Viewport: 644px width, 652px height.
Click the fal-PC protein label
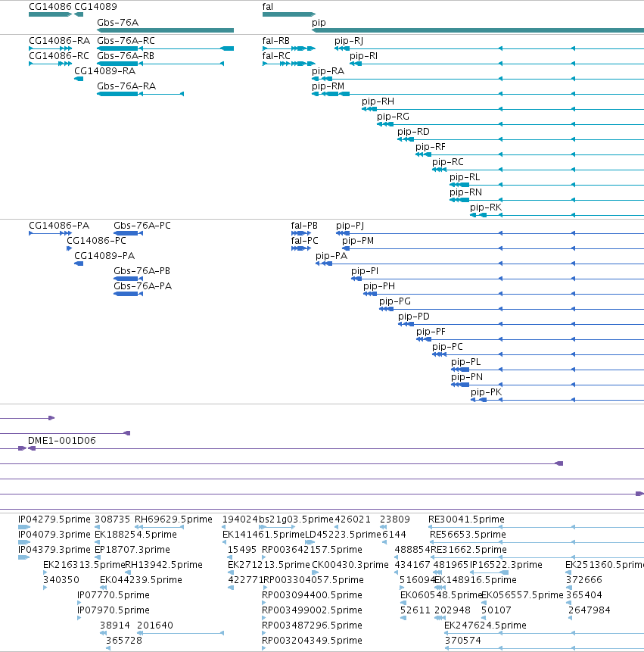pos(304,241)
